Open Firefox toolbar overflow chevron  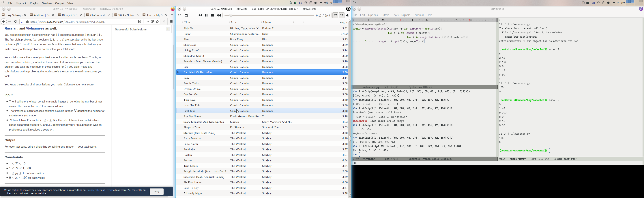click(164, 22)
